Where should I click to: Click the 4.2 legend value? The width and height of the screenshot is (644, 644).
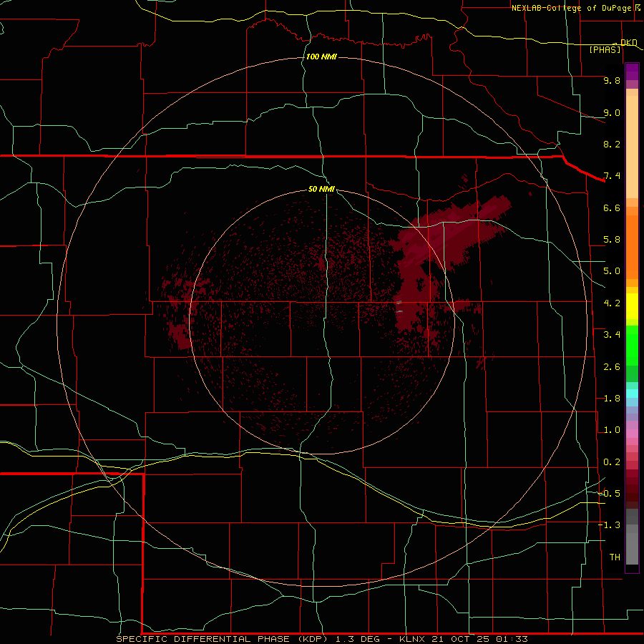click(x=612, y=303)
